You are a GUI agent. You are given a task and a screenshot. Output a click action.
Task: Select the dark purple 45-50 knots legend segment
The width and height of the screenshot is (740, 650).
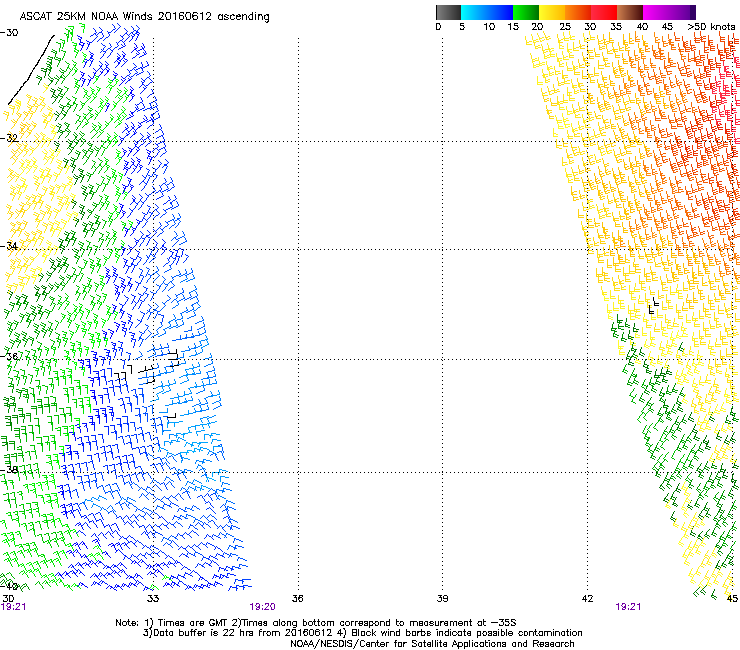(x=682, y=12)
